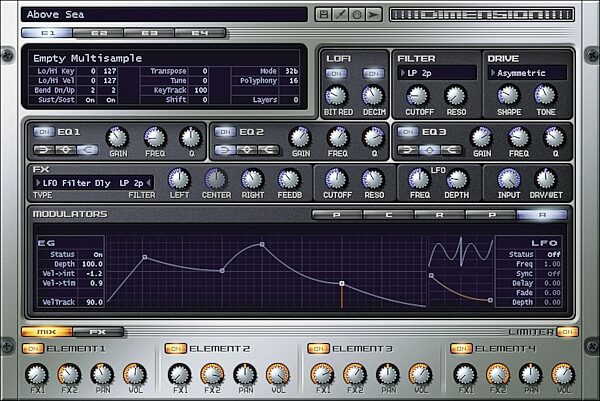Click the LFO Status off value
The width and height of the screenshot is (600, 401).
point(553,254)
